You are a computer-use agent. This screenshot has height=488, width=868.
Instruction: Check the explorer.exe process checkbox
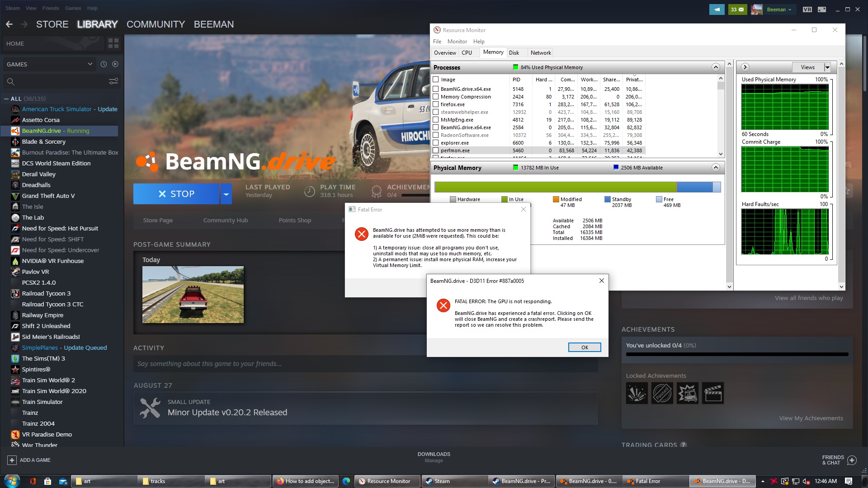[x=436, y=143]
